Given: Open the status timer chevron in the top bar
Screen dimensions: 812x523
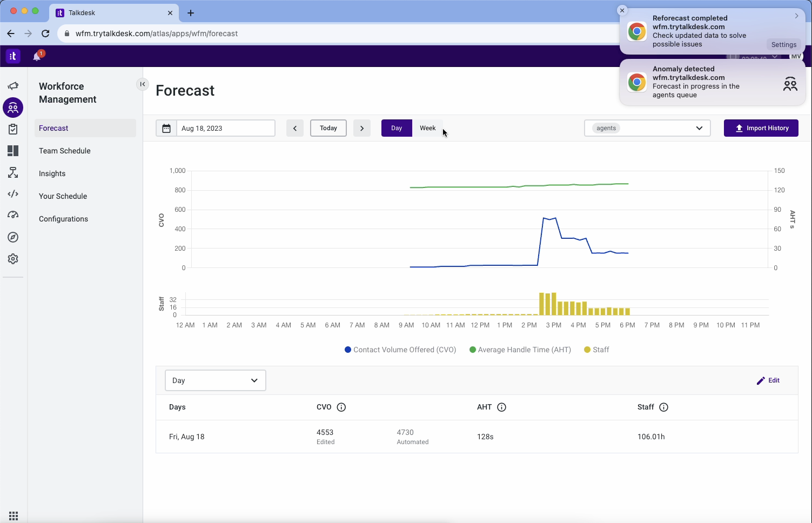Looking at the screenshot, I should (775, 56).
